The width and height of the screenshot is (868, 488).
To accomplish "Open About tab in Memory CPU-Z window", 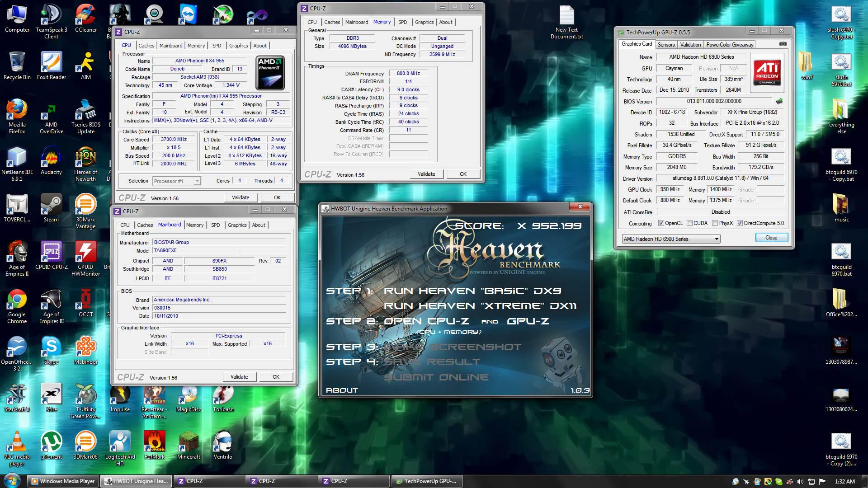I will [x=445, y=22].
